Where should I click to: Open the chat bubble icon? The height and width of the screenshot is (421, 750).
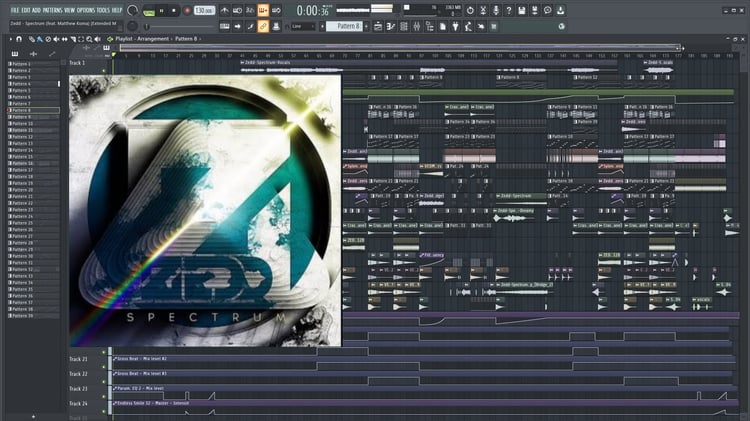pos(548,10)
